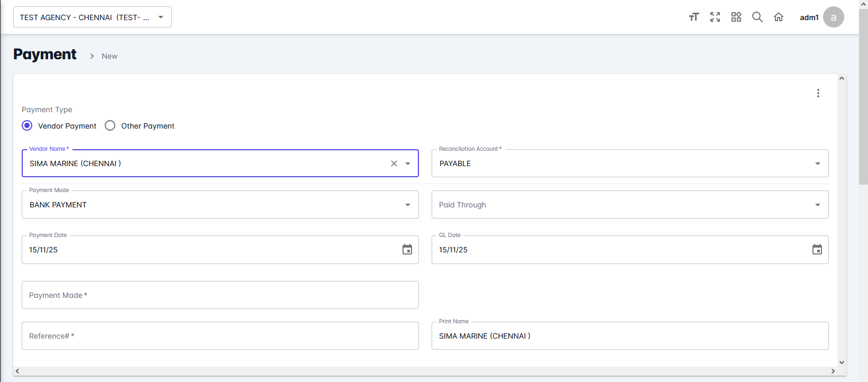The width and height of the screenshot is (868, 382).
Task: Click the Payment breadcrumb heading
Action: click(45, 54)
